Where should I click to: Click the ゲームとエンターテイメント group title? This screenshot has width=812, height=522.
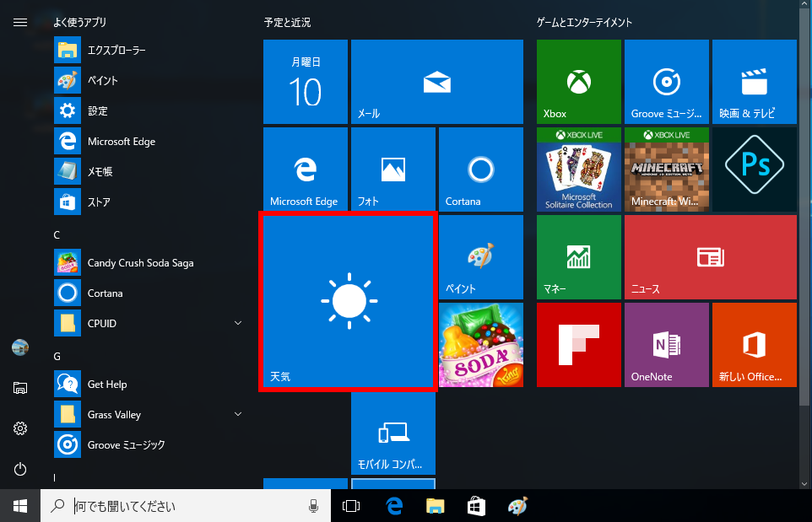click(x=584, y=22)
